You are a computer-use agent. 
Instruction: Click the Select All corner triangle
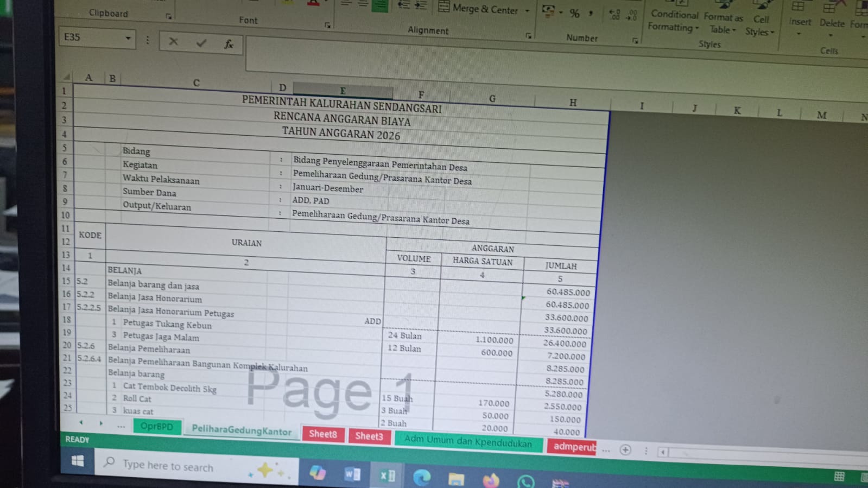tap(66, 77)
